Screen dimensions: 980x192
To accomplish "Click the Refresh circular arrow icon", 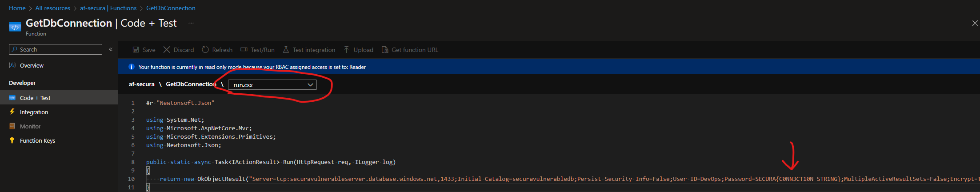I will click(x=205, y=50).
